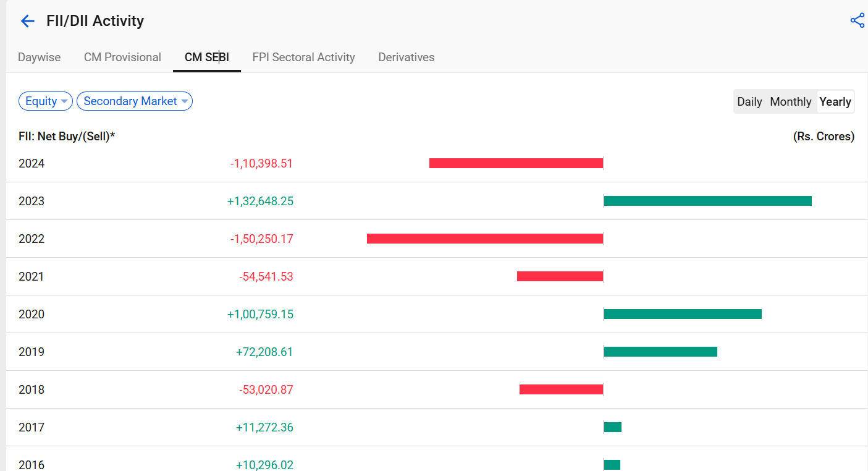Click the 2017 year label

(x=32, y=428)
